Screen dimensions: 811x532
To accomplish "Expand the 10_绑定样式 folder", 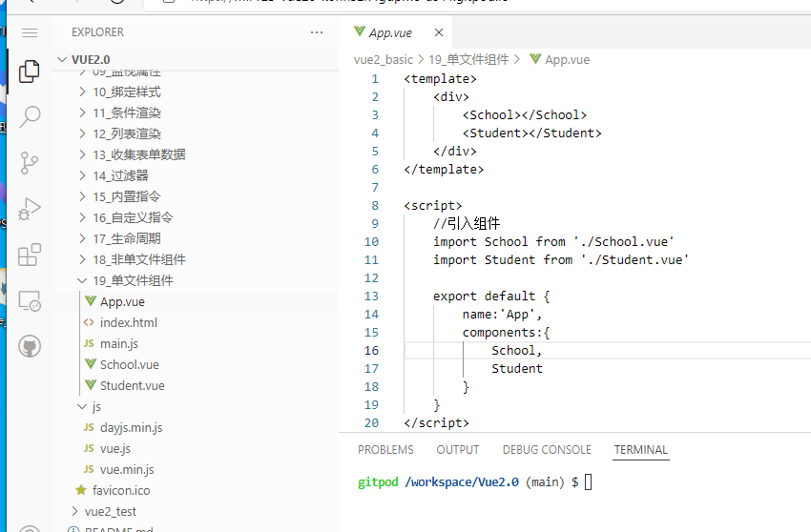I will (82, 92).
